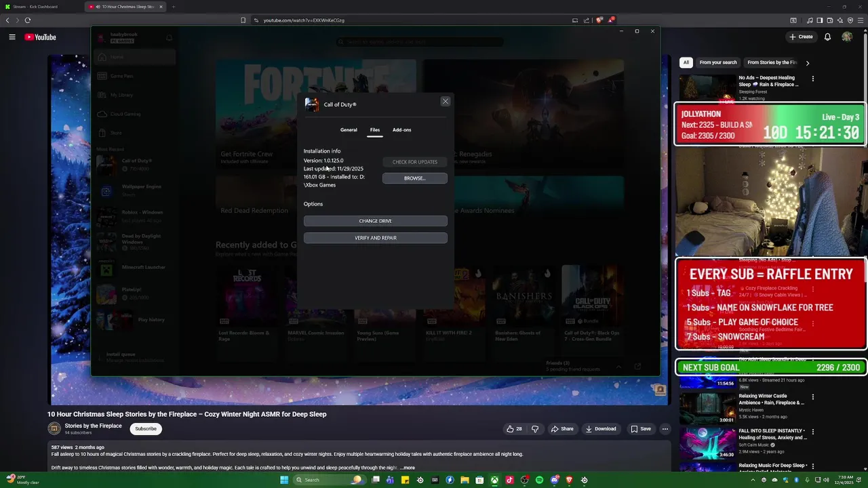This screenshot has height=488, width=868.
Task: Open TikTok from taskbar
Action: [x=509, y=480]
